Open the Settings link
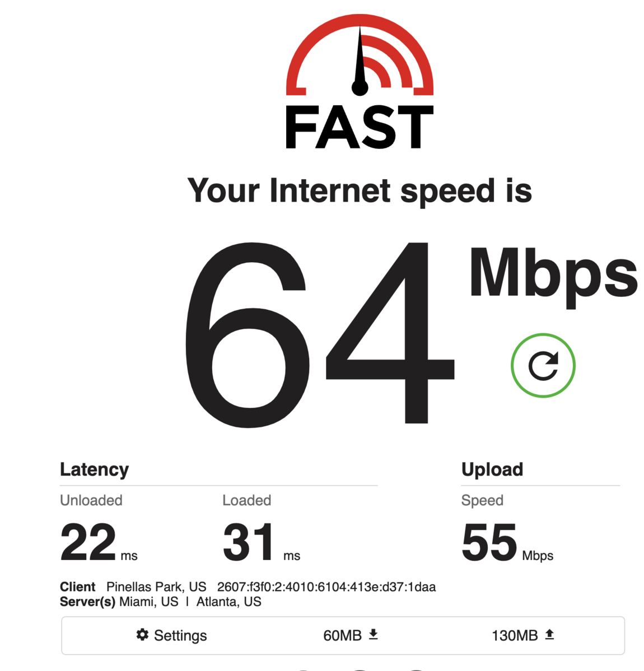 [x=171, y=635]
